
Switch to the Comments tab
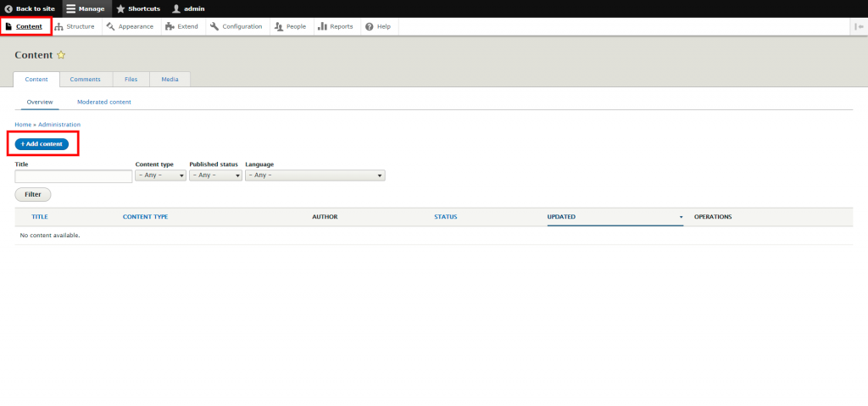coord(85,79)
